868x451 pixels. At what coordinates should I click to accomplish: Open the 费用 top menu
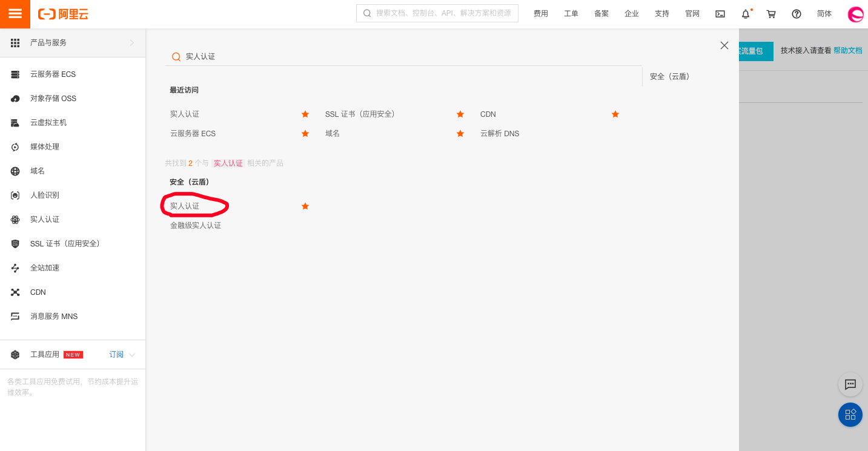point(541,14)
